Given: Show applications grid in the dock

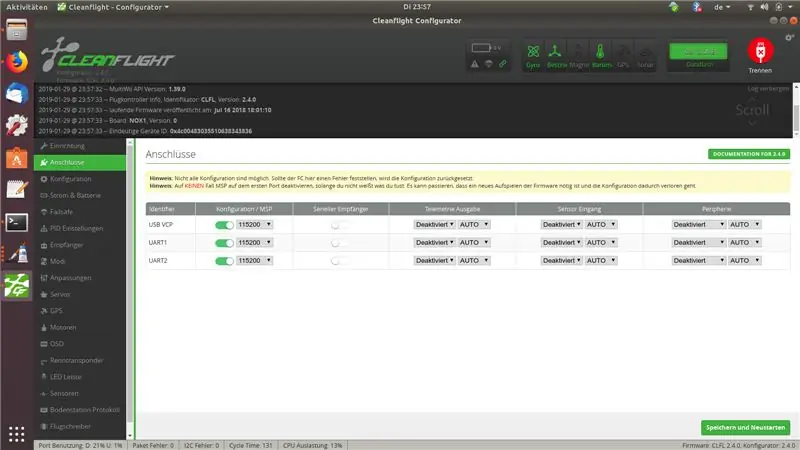Looking at the screenshot, I should point(16,434).
